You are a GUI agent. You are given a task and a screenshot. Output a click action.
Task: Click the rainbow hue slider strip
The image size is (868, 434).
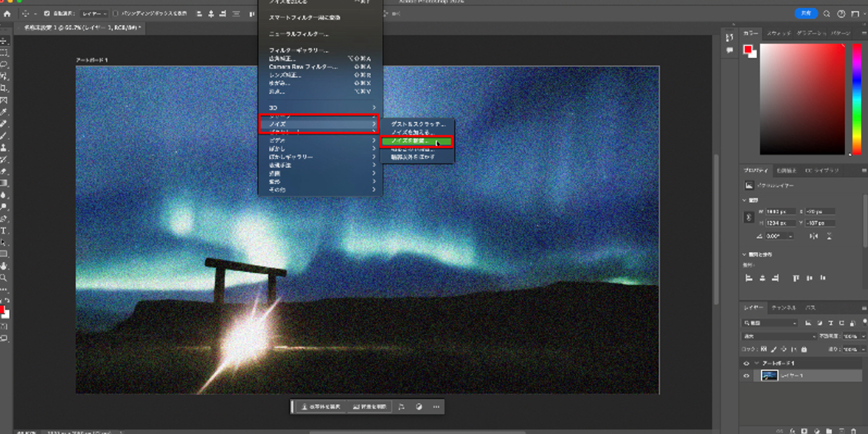point(856,98)
